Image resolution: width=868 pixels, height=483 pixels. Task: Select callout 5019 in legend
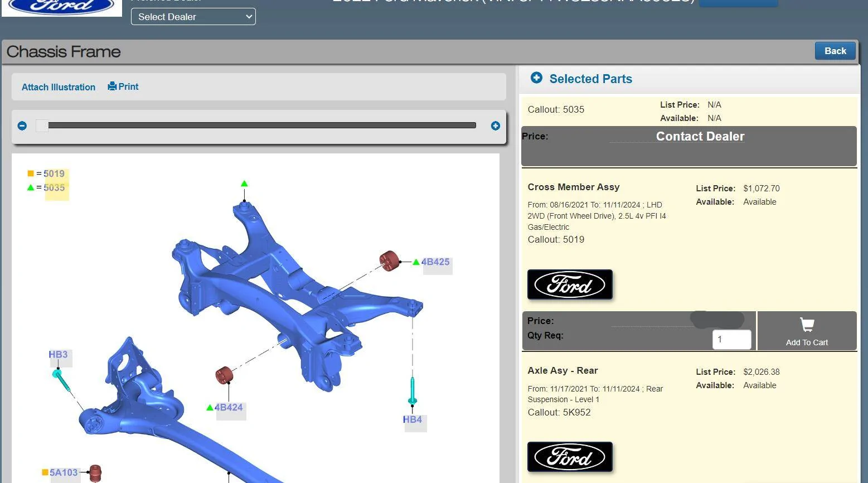54,173
